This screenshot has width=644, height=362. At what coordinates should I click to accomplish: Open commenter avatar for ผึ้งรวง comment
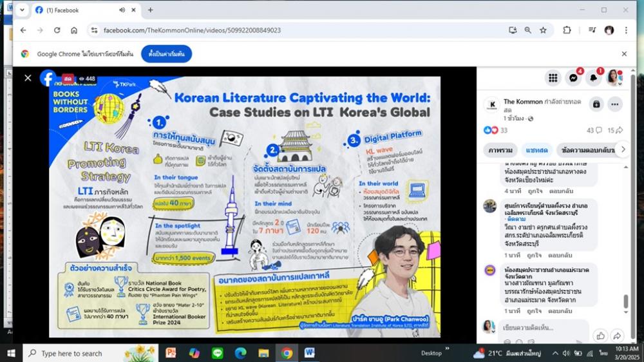tap(489, 206)
